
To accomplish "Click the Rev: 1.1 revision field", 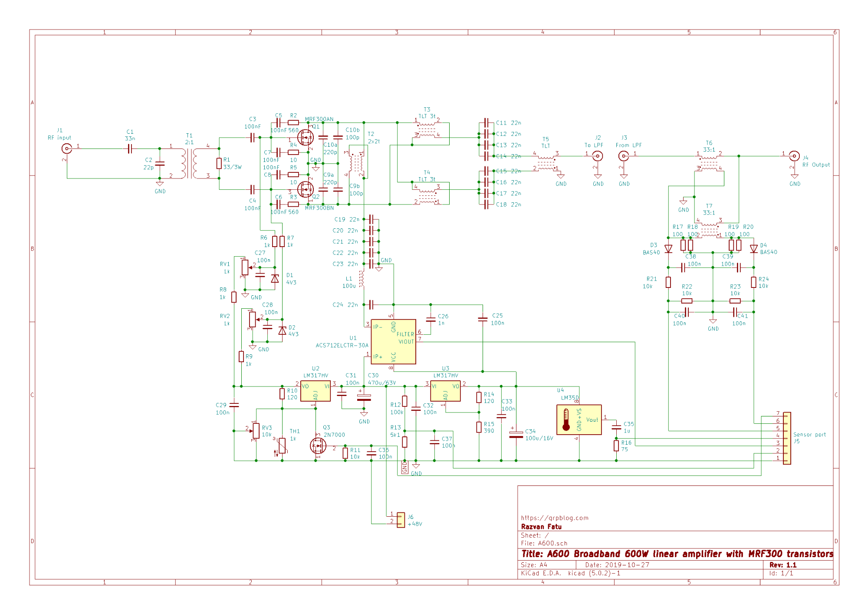I will pos(783,565).
